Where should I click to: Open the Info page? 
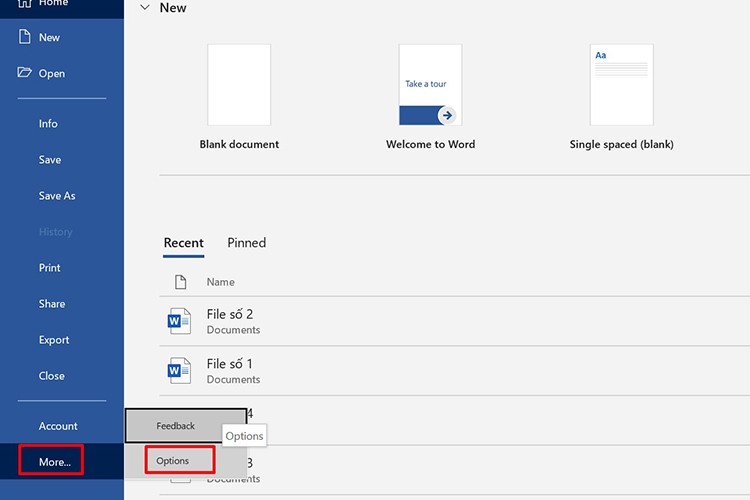click(48, 123)
